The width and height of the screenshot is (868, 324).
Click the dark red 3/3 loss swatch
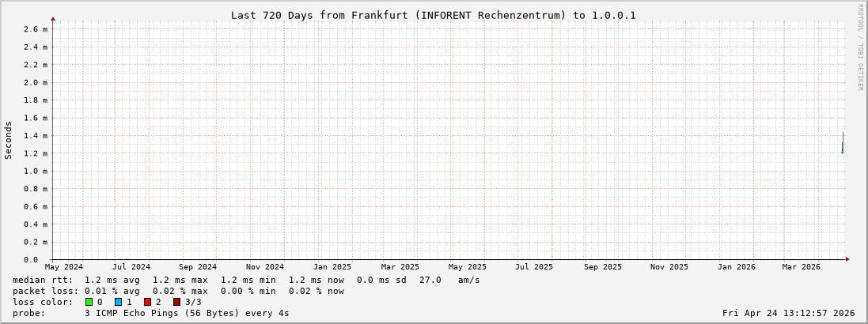[x=176, y=302]
